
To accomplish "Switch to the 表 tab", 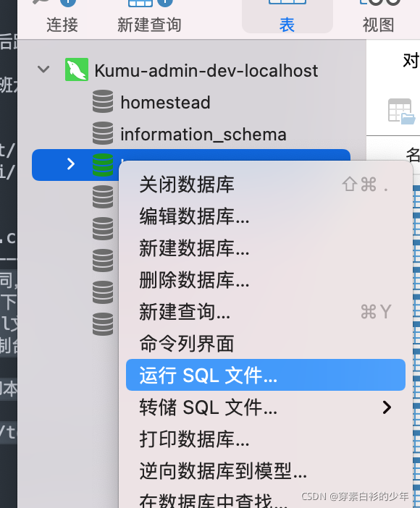I will (287, 18).
